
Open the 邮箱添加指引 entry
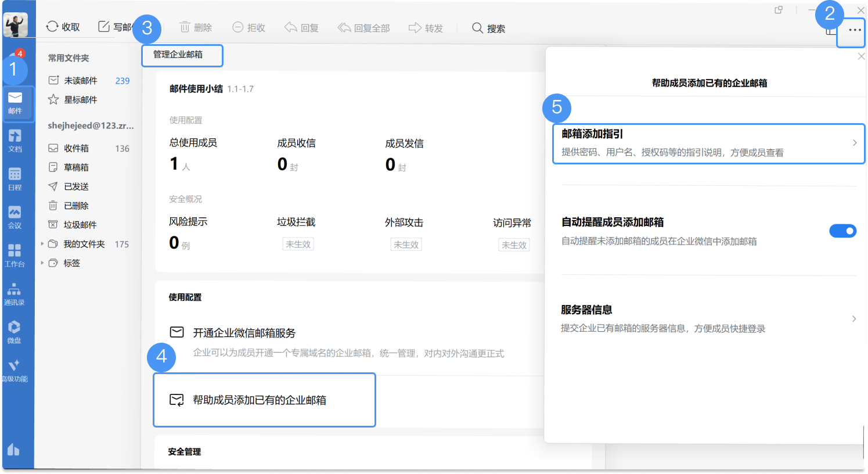click(x=708, y=143)
